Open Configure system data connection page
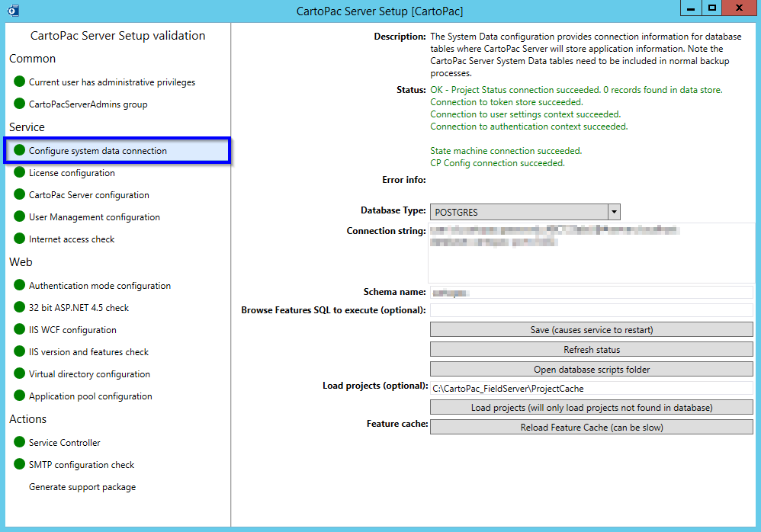This screenshot has height=532, width=761. [117, 150]
